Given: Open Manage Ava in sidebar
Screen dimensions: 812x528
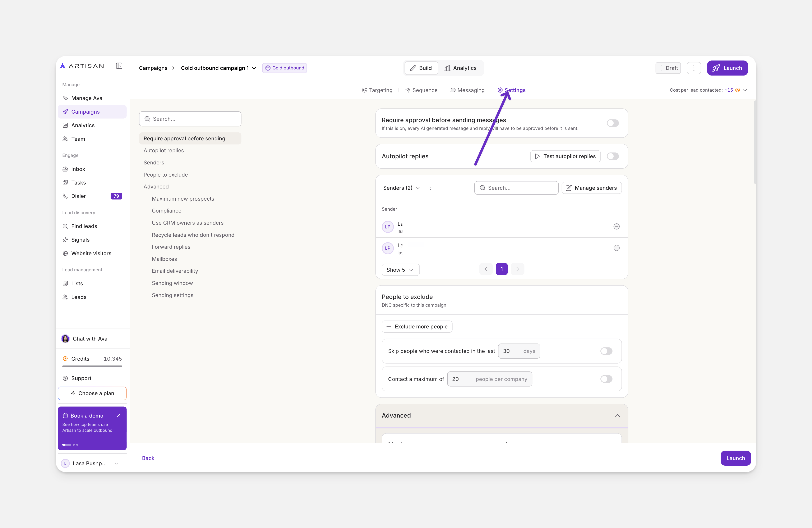Looking at the screenshot, I should pos(92,98).
